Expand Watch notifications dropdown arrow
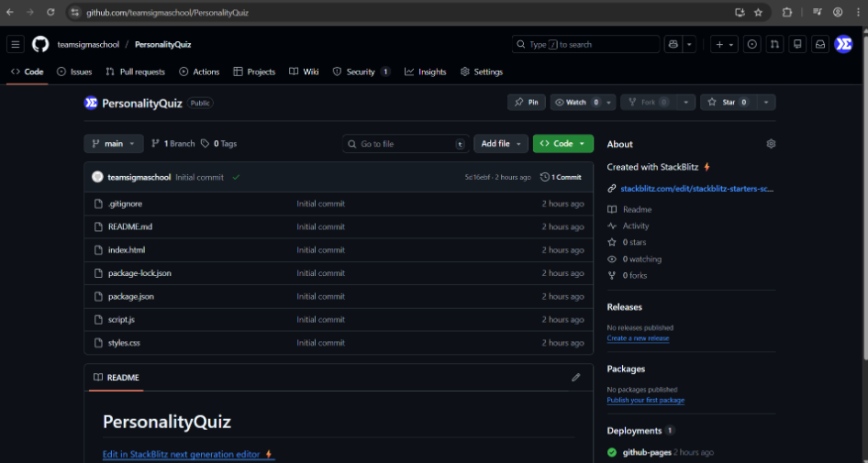This screenshot has height=463, width=868. (609, 103)
